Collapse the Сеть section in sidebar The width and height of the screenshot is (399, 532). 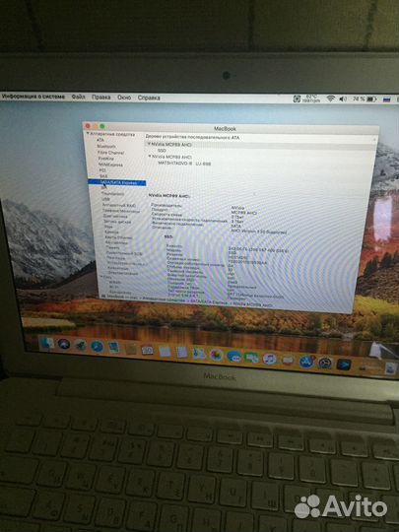tap(101, 277)
